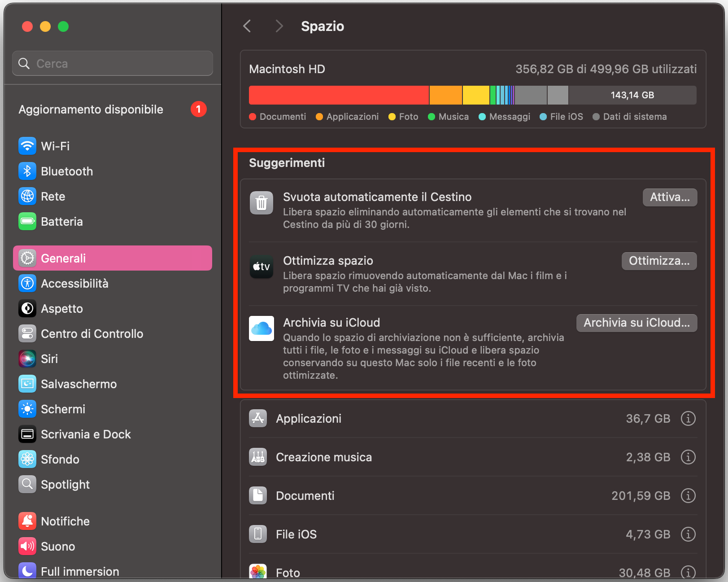The width and height of the screenshot is (728, 582).
Task: Click red Documenti segment of storage bar
Action: [x=339, y=95]
